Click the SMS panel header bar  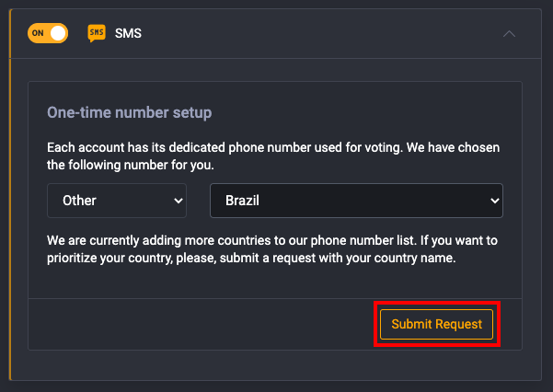pyautogui.click(x=276, y=33)
